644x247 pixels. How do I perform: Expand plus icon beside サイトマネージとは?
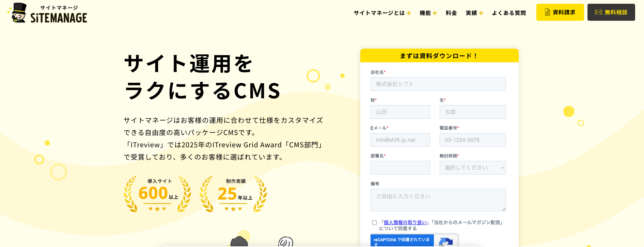[x=409, y=13]
